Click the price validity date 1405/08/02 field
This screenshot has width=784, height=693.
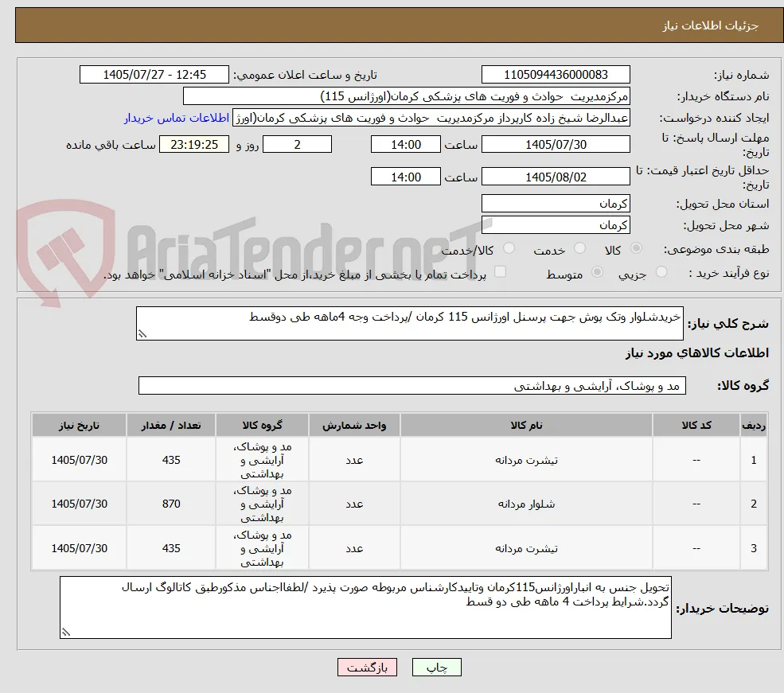556,177
